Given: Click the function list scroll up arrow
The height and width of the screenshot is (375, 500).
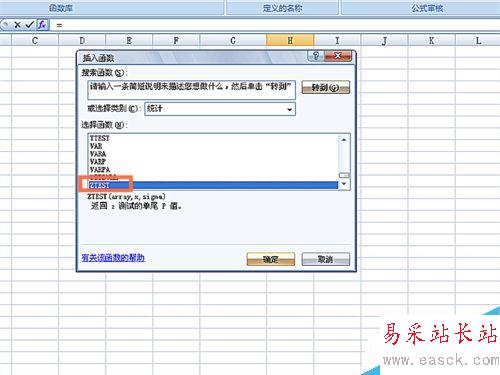Looking at the screenshot, I should (x=344, y=140).
